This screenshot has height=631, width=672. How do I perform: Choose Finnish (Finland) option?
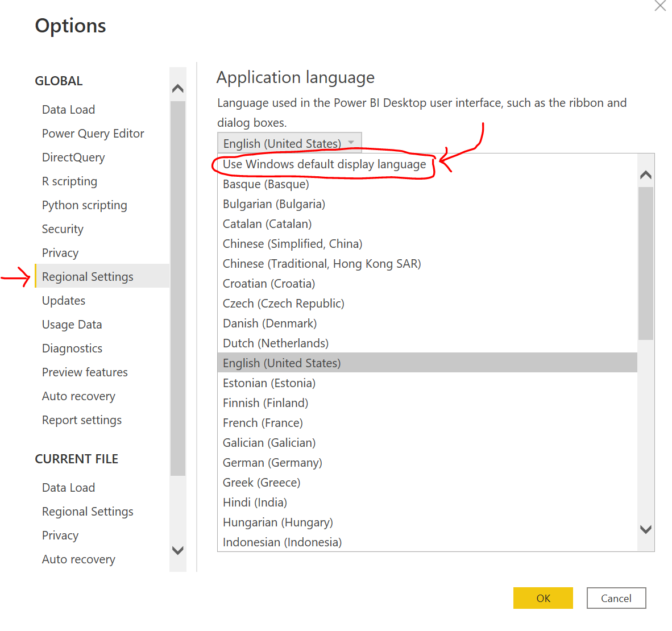click(428, 403)
